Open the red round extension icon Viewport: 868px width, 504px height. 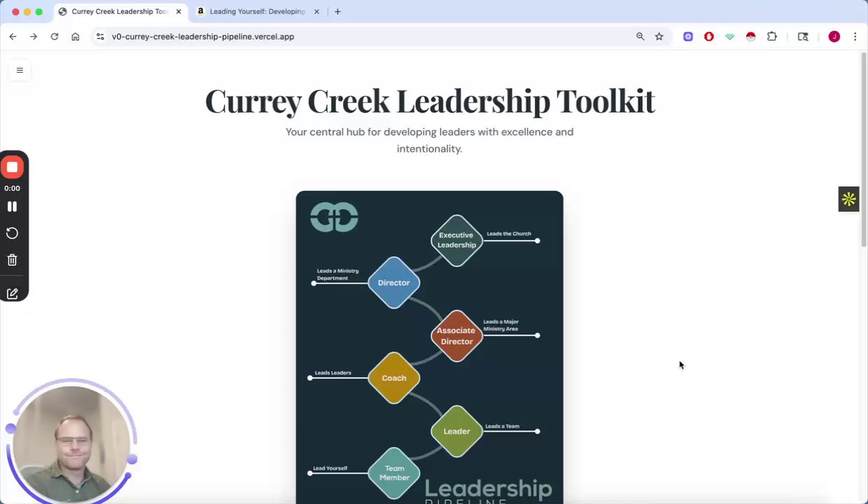(751, 36)
